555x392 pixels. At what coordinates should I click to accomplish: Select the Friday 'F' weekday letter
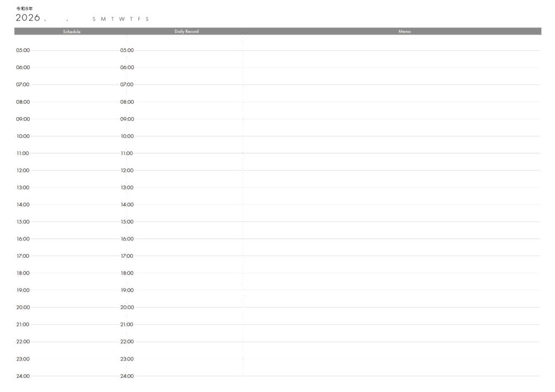tap(139, 19)
